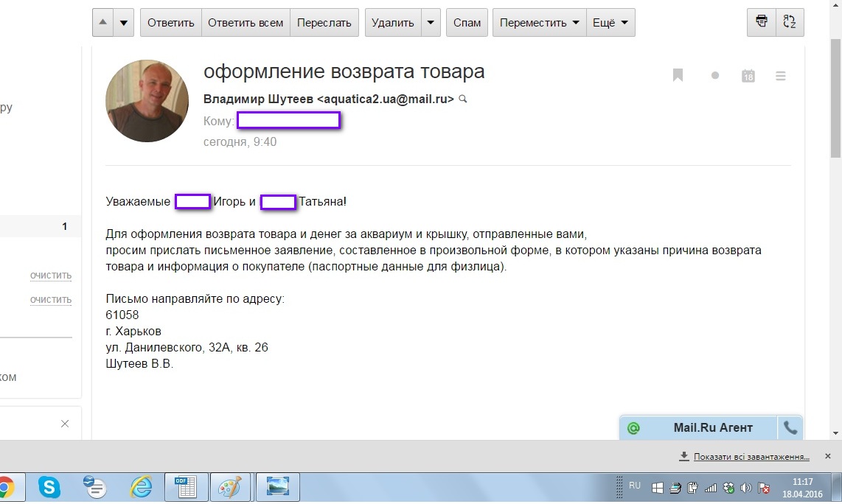Flag the email with the bookmark icon
842x504 pixels.
click(x=678, y=75)
